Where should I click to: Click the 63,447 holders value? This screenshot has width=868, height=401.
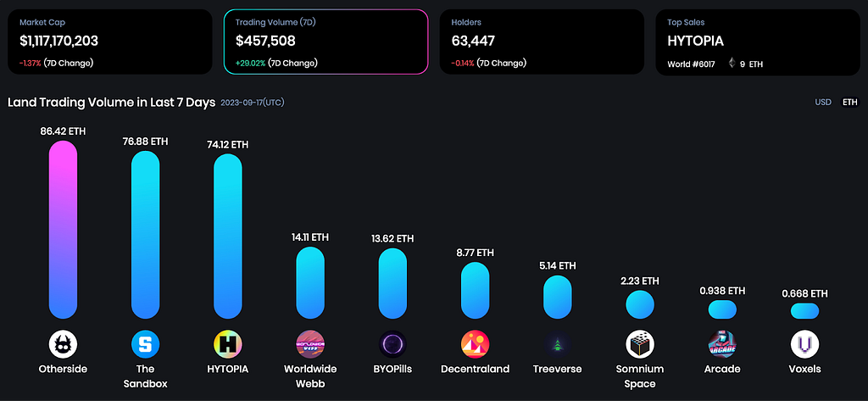tap(473, 41)
